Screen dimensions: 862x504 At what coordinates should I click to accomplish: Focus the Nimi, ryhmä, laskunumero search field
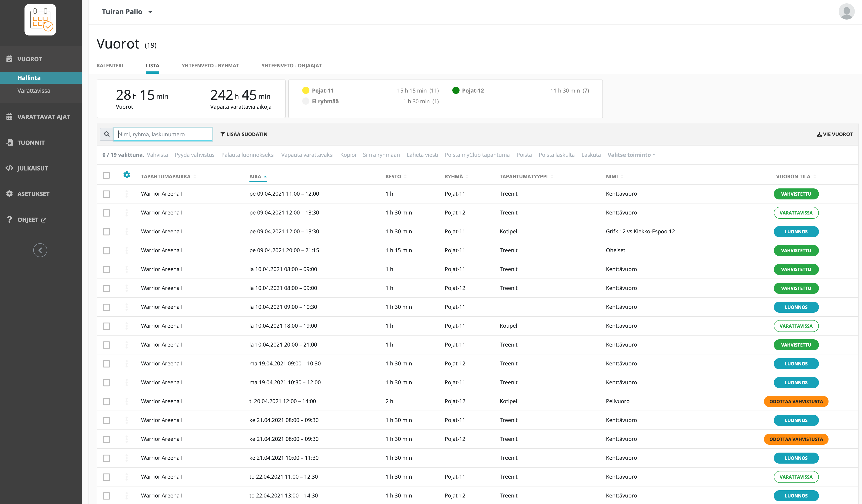[x=163, y=134]
